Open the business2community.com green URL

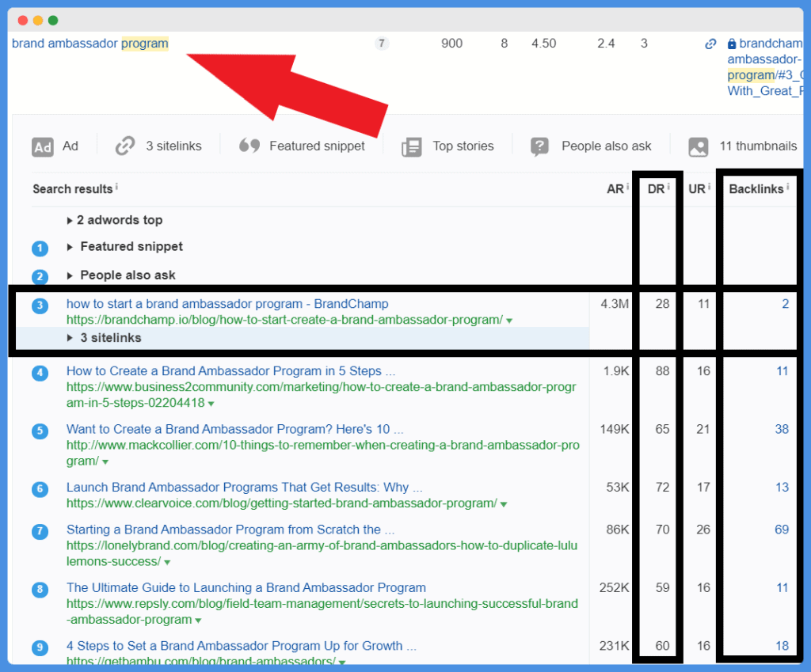(x=322, y=395)
